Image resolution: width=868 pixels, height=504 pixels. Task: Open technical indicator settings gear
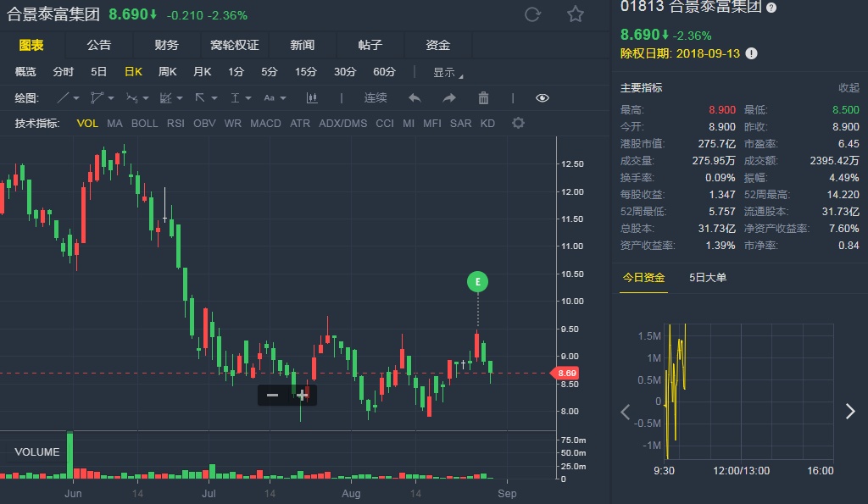pyautogui.click(x=518, y=123)
